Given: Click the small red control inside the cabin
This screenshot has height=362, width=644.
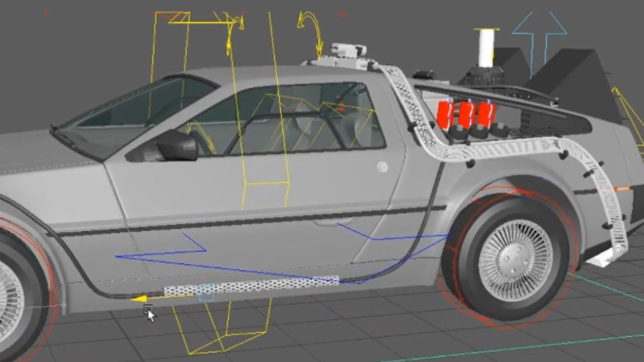Looking at the screenshot, I should (x=342, y=108).
